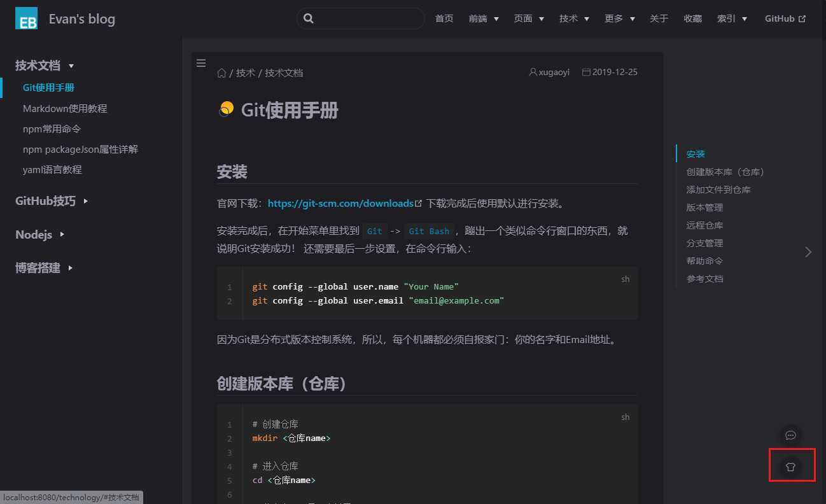Click the EB blog logo icon
The image size is (826, 504).
pyautogui.click(x=27, y=18)
